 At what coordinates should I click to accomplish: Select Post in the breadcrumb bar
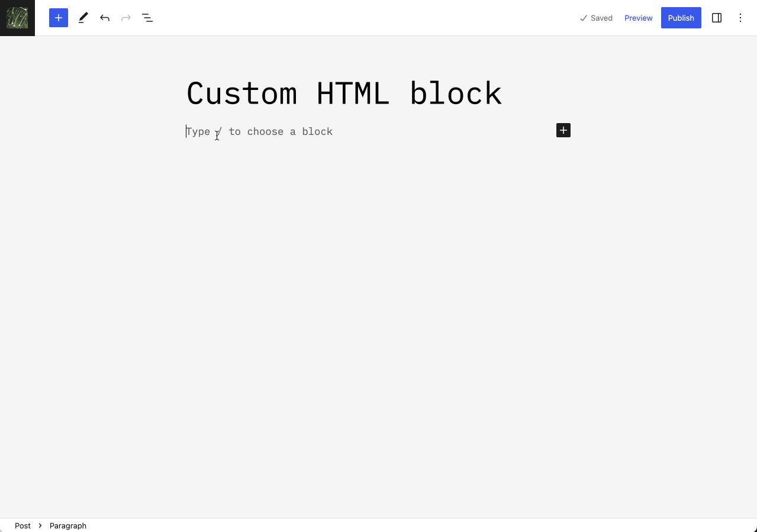[22, 525]
